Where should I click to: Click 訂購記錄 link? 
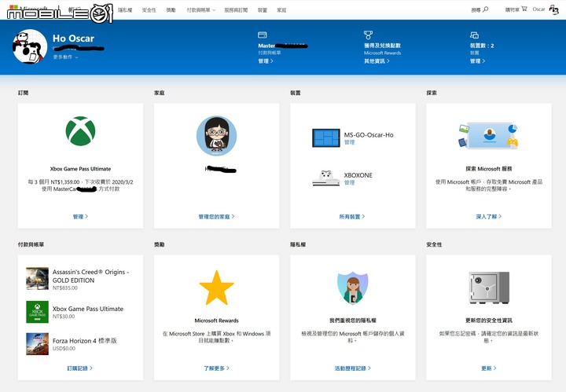tap(79, 368)
